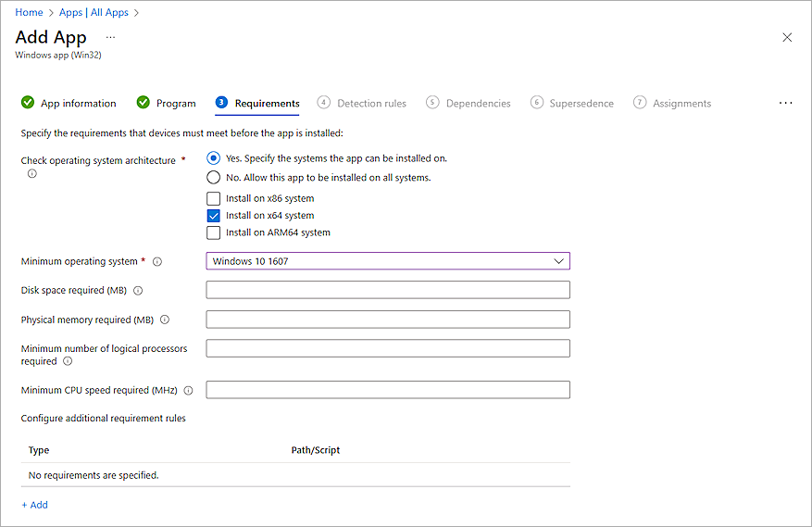Click the info icon beside Disk space required
Viewport: 812px width, 527px height.
(138, 291)
